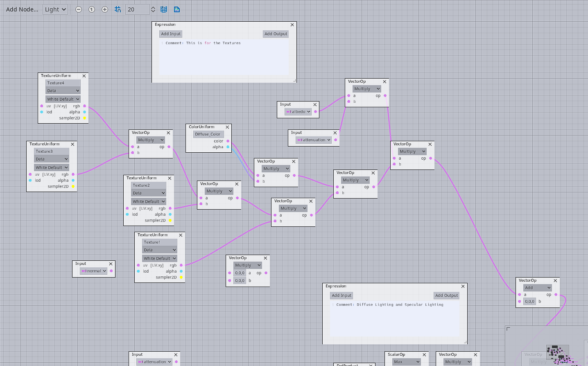The height and width of the screenshot is (366, 588).
Task: Open White Default dropdown on Texture4 node
Action: 63,99
